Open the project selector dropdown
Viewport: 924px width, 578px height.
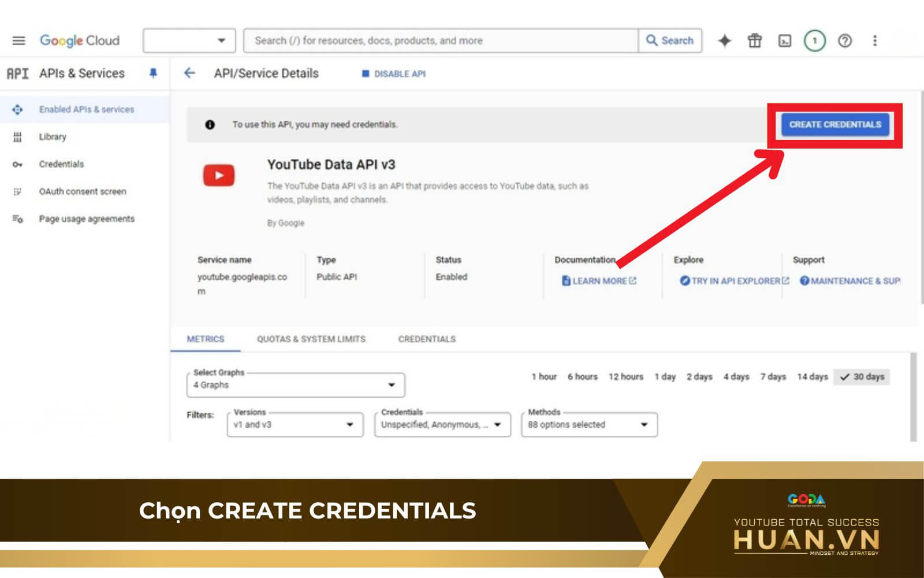189,40
